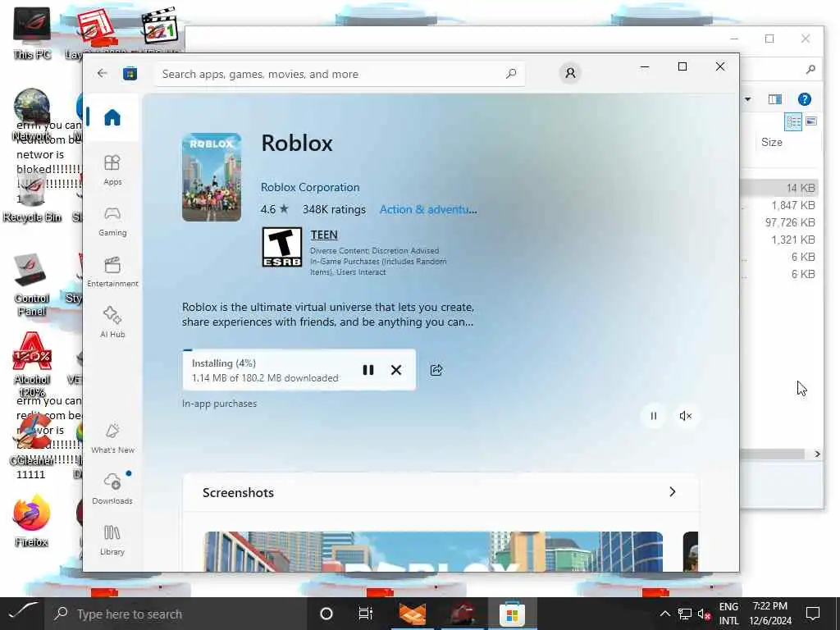Open Downloads in Store sidebar
Screen dimensions: 840x630
point(112,489)
